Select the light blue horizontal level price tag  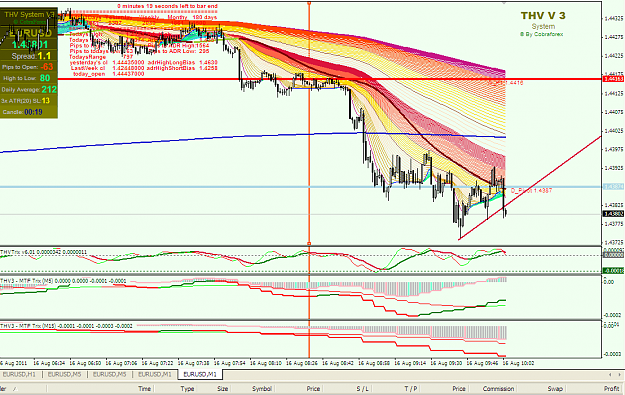click(613, 187)
